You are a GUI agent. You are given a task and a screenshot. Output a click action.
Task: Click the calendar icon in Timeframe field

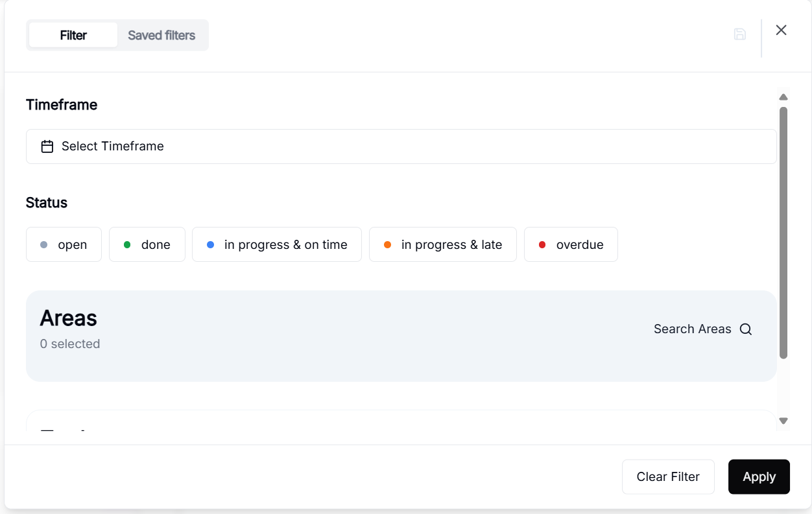(47, 146)
